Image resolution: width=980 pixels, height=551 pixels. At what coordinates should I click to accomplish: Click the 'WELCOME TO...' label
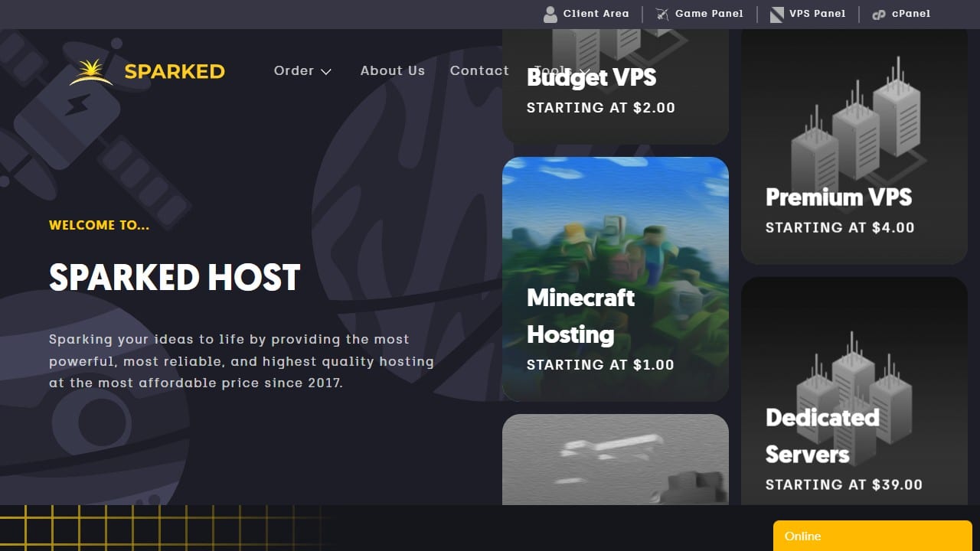click(100, 225)
